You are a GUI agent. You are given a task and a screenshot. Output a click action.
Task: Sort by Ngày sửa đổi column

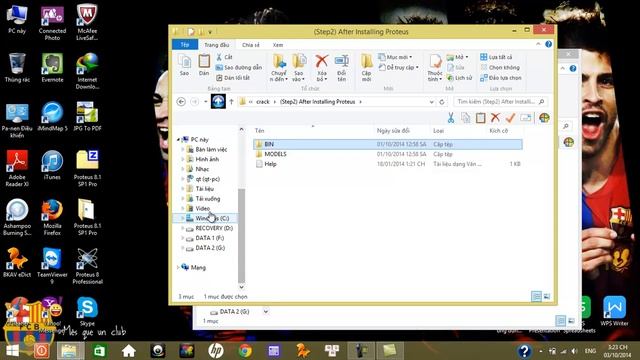pos(393,131)
